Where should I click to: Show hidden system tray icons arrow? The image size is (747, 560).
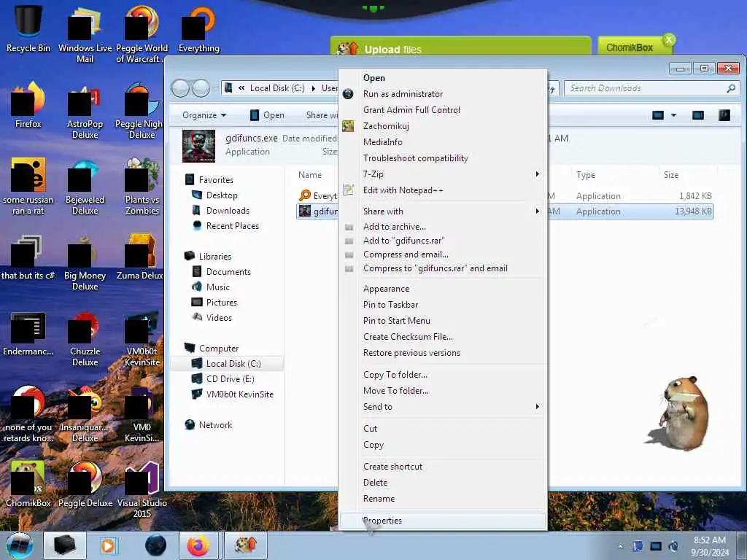pyautogui.click(x=620, y=546)
